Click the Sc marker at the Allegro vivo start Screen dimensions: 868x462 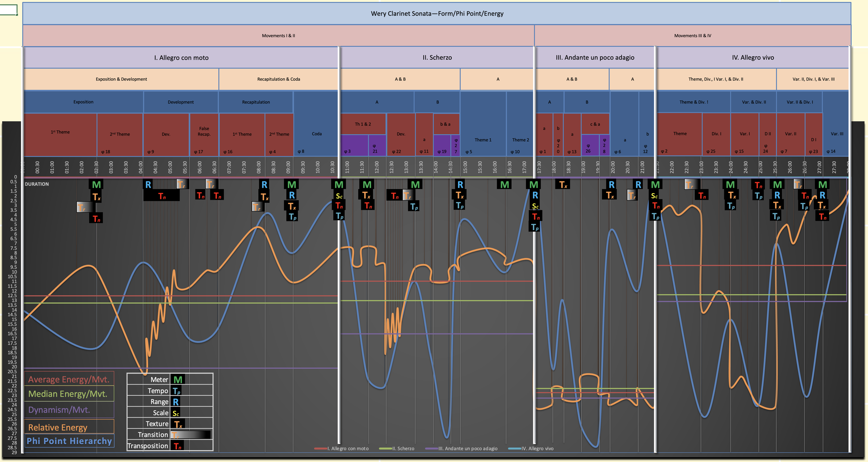tap(654, 196)
